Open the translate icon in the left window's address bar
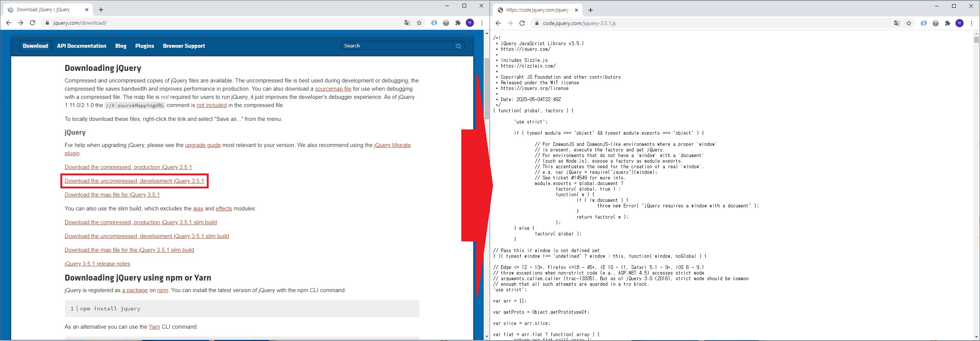Viewport: 980px width, 341px height. click(407, 23)
